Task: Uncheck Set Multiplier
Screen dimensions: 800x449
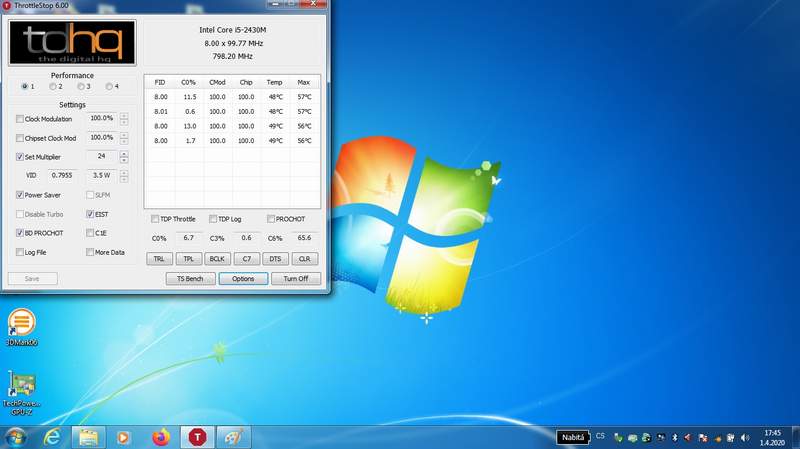Action: tap(19, 157)
